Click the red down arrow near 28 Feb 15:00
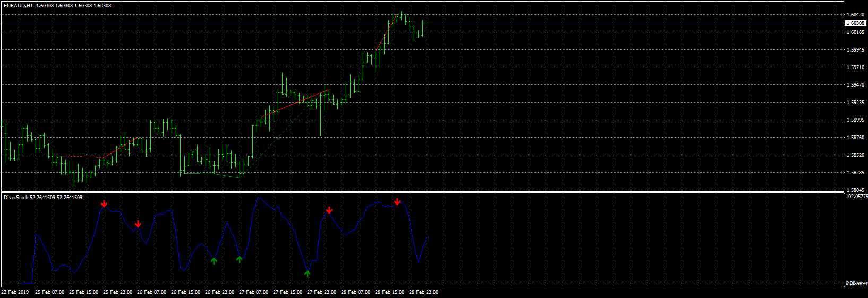The width and height of the screenshot is (868, 298). (x=397, y=201)
